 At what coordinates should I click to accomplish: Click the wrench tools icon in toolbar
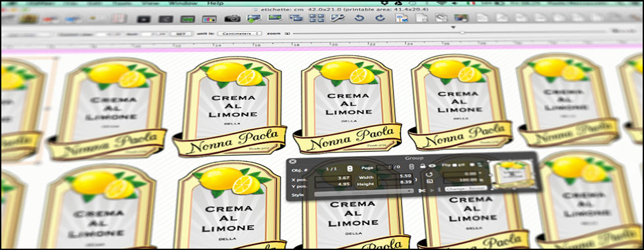click(x=338, y=18)
